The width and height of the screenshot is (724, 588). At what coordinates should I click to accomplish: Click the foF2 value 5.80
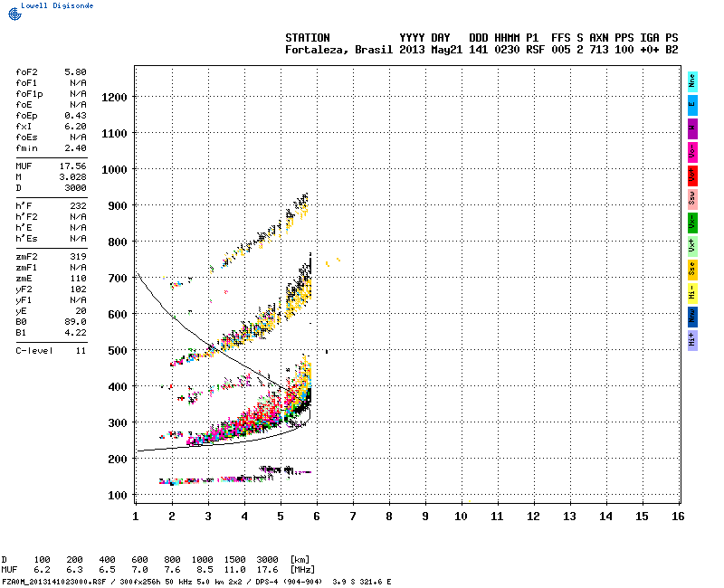pyautogui.click(x=75, y=72)
